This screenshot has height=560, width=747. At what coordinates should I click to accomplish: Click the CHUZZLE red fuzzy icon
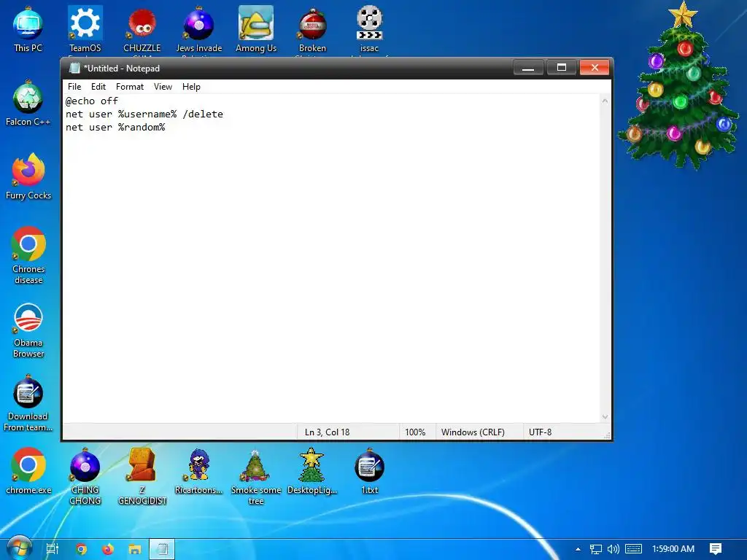tap(142, 28)
